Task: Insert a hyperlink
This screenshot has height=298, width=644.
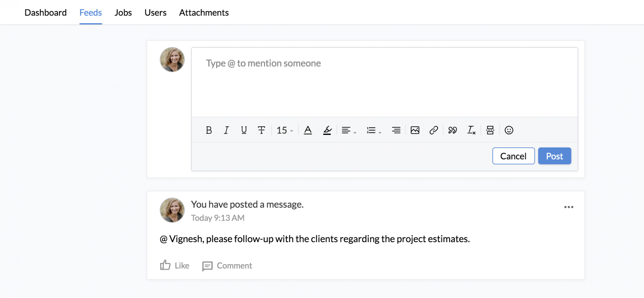Action: click(x=433, y=130)
